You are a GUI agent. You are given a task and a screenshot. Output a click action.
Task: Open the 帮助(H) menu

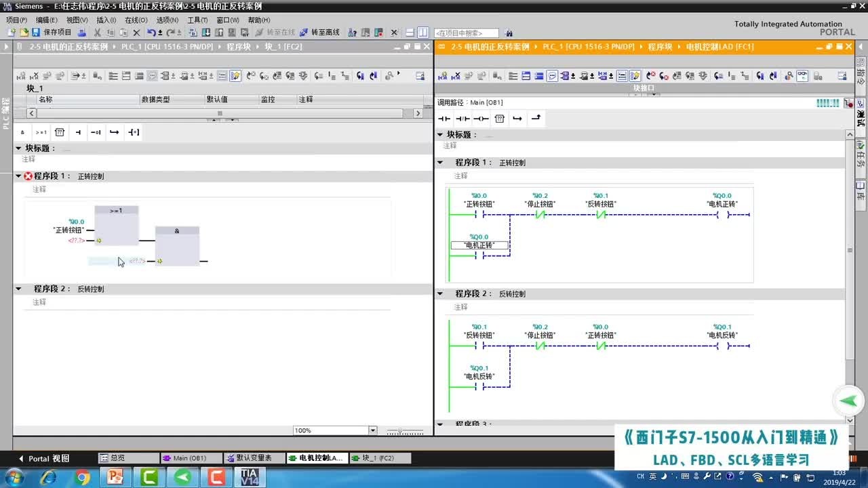click(259, 20)
